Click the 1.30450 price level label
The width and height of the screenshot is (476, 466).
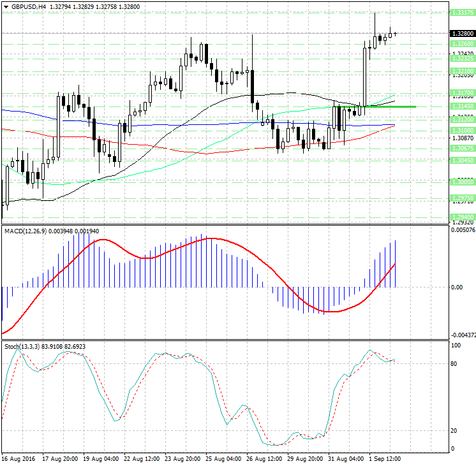pos(461,161)
